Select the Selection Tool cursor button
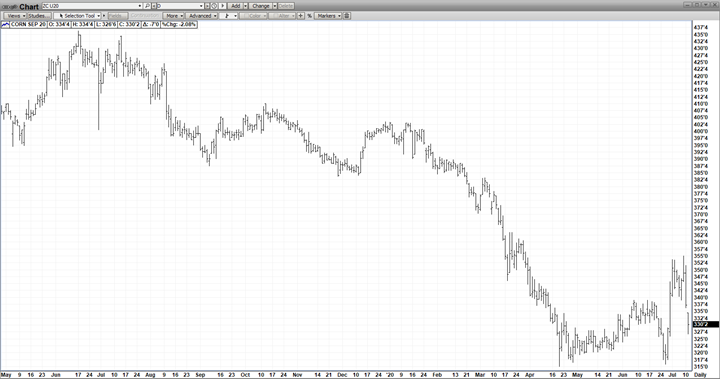Image resolution: width=720 pixels, height=379 pixels. (x=77, y=16)
